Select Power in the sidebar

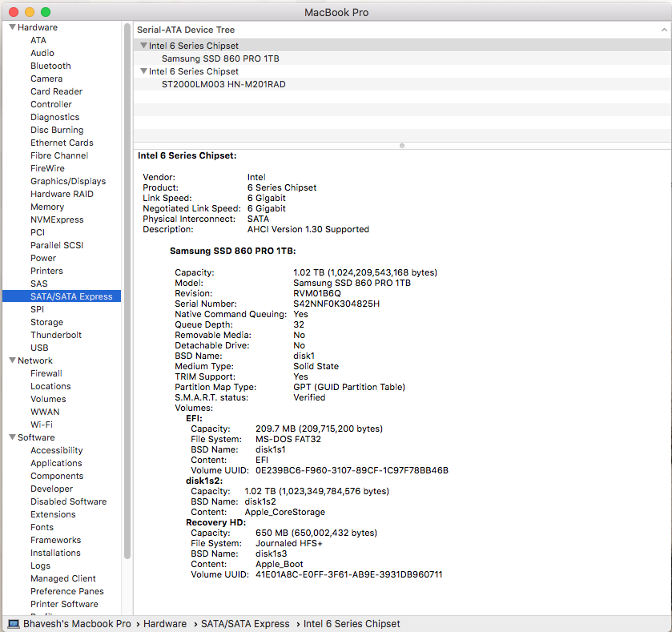(43, 258)
